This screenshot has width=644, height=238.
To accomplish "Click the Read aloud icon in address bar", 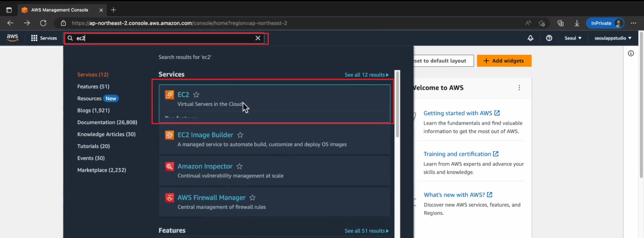I will pyautogui.click(x=528, y=23).
